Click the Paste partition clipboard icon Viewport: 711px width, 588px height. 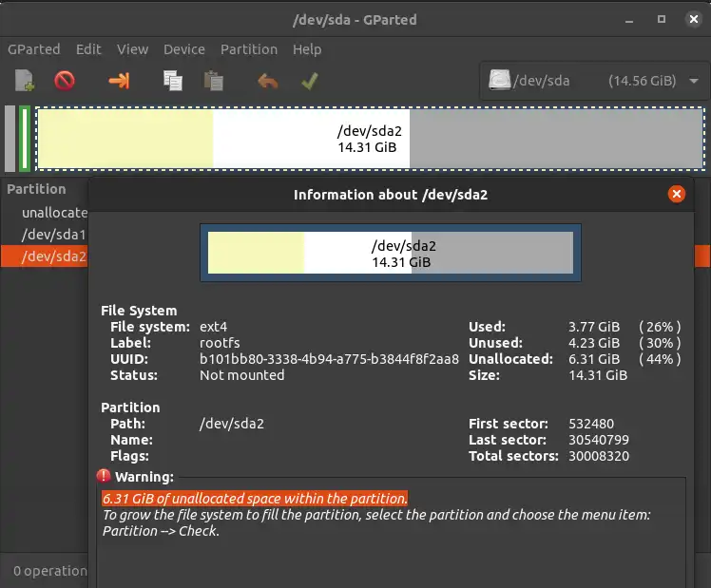click(x=213, y=81)
